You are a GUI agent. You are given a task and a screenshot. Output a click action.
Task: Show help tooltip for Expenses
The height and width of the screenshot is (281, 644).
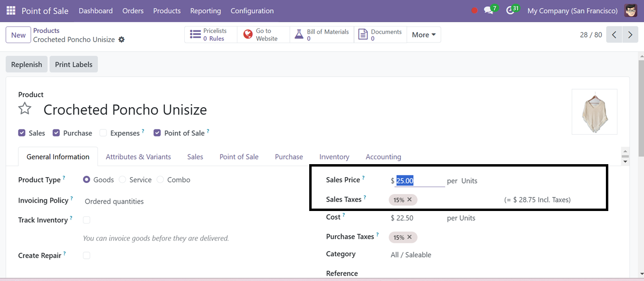pos(143,131)
